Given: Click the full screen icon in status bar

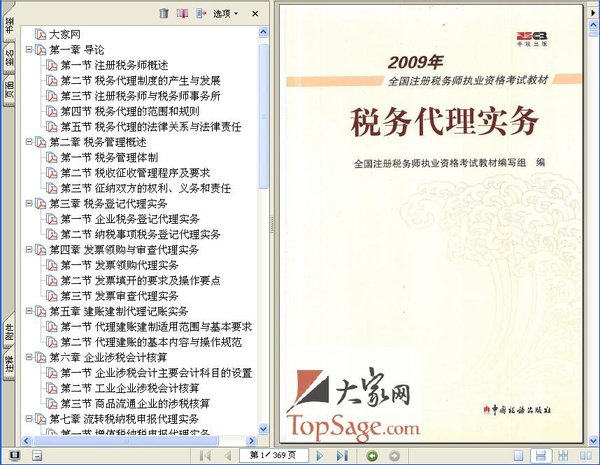Looking at the screenshot, I should pos(15,456).
